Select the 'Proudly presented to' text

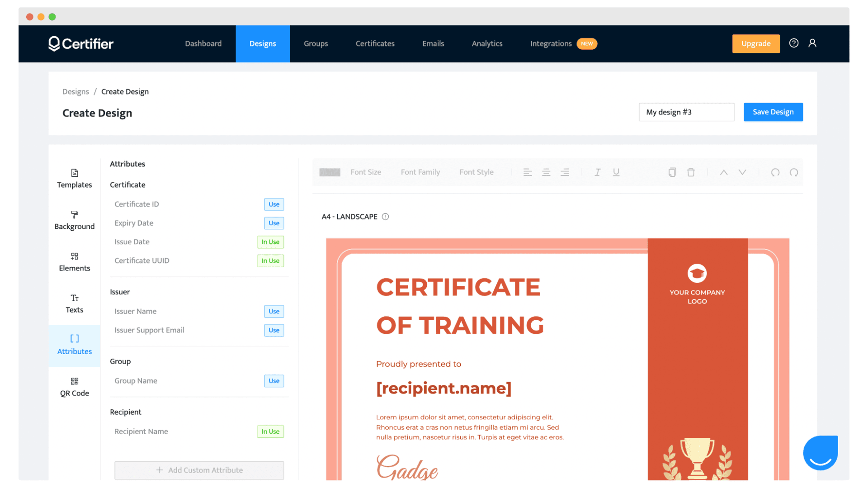pyautogui.click(x=419, y=364)
